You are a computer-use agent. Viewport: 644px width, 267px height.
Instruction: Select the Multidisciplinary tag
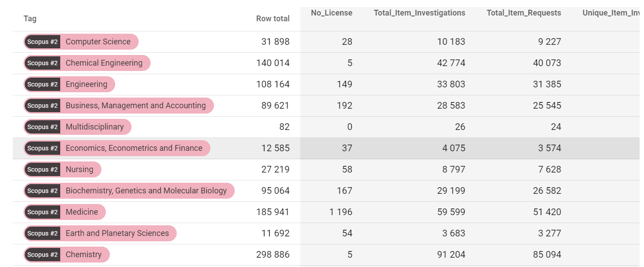[78, 127]
